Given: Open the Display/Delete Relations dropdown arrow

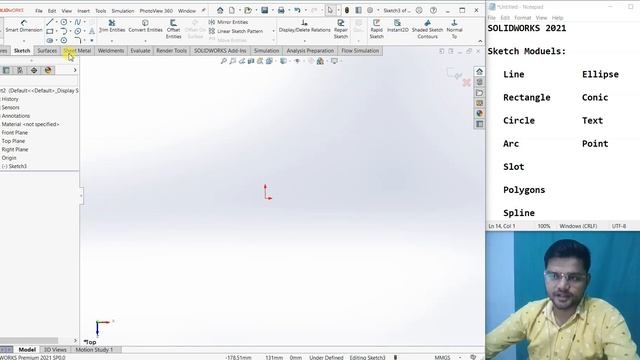Looking at the screenshot, I should [304, 41].
